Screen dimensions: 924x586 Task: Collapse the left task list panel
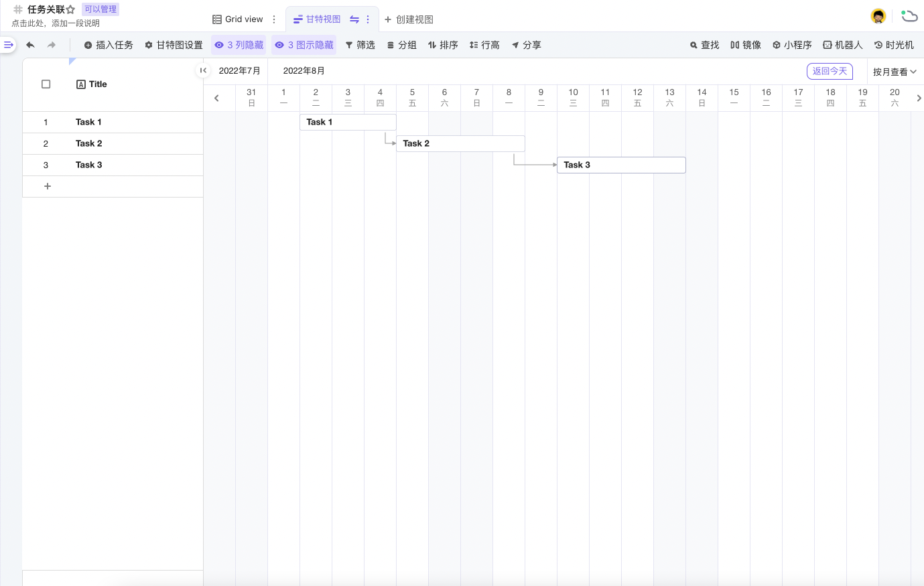coord(202,70)
